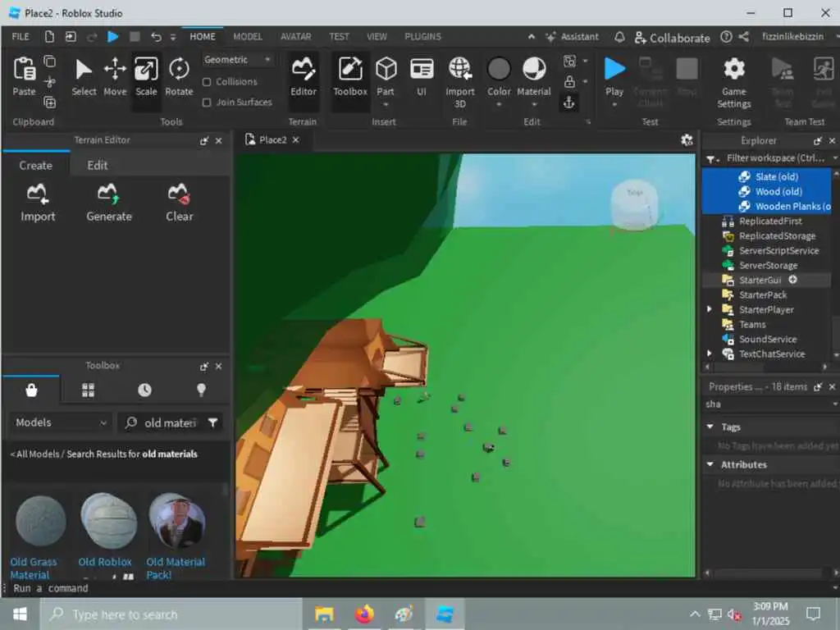
Task: Switch to the MODEL ribbon tab
Action: 248,36
